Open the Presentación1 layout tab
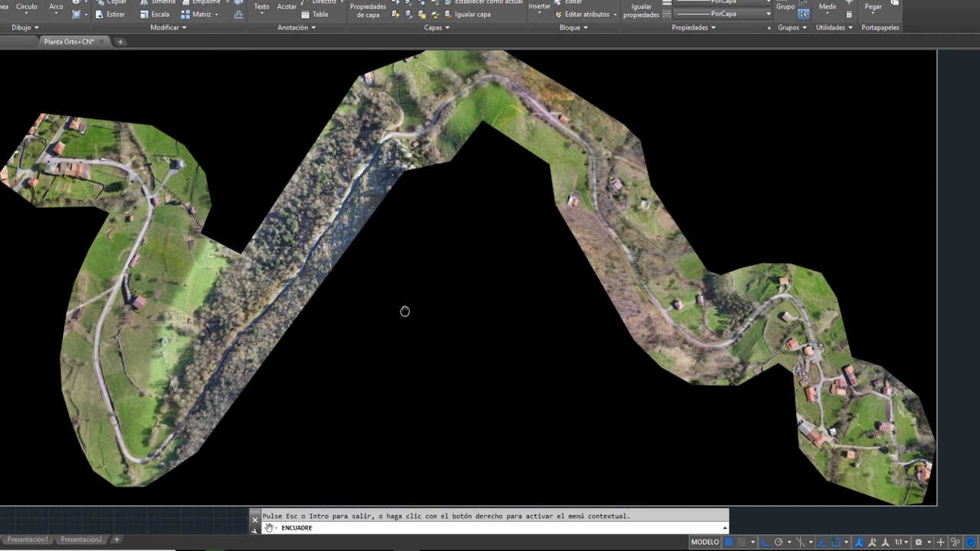This screenshot has width=980, height=551. click(28, 540)
